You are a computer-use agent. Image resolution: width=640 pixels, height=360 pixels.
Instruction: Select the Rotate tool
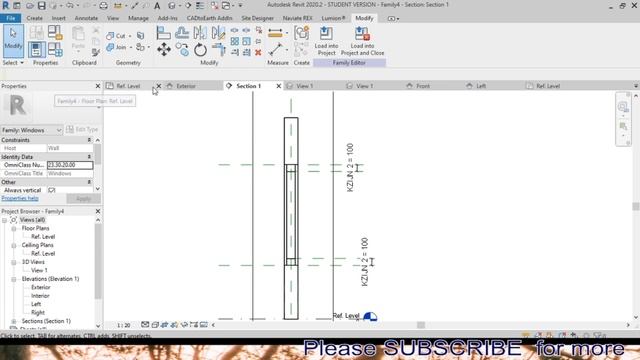click(x=200, y=50)
